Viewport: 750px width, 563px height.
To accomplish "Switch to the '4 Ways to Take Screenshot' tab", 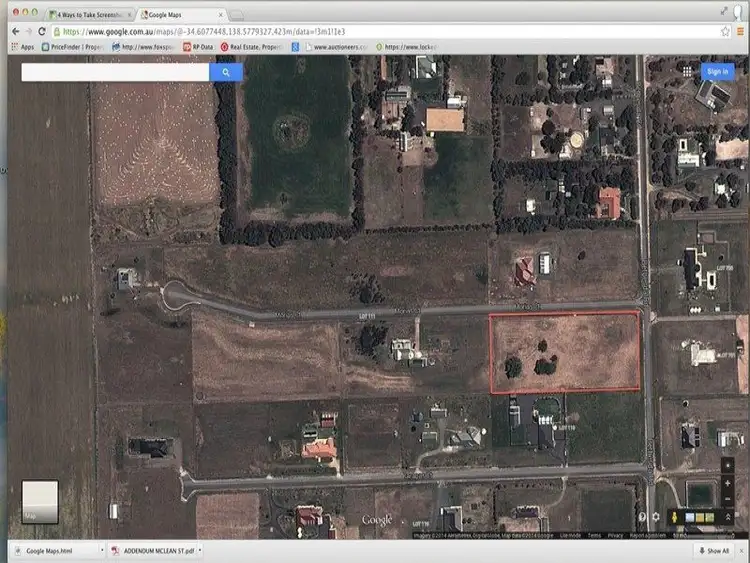I will [89, 15].
